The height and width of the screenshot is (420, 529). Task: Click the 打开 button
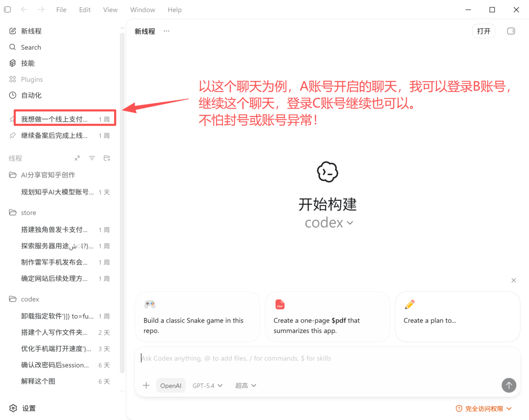coord(483,31)
